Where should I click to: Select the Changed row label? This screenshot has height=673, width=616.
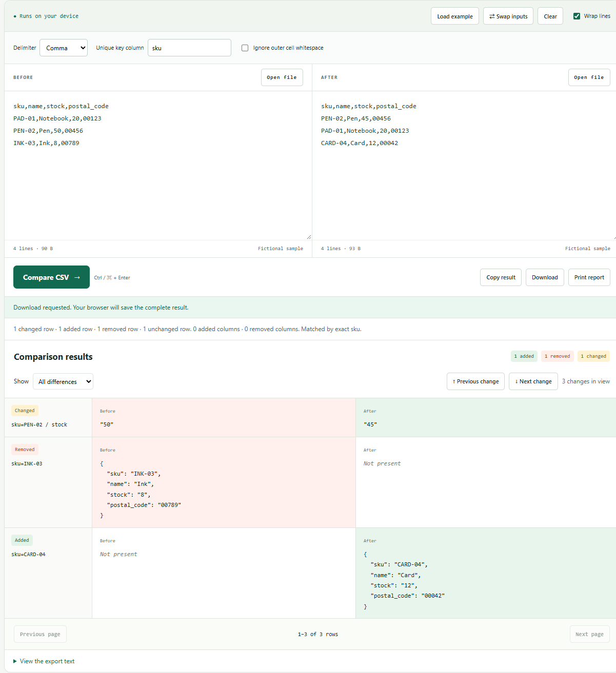(x=25, y=411)
